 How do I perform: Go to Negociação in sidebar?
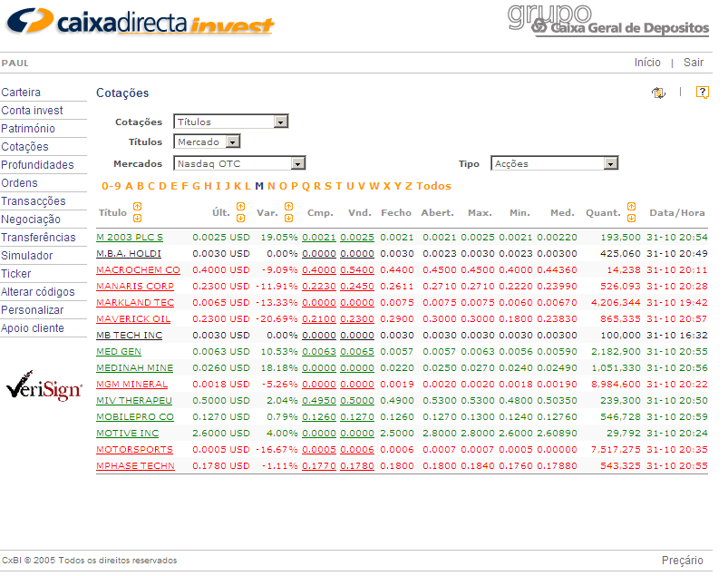point(31,220)
